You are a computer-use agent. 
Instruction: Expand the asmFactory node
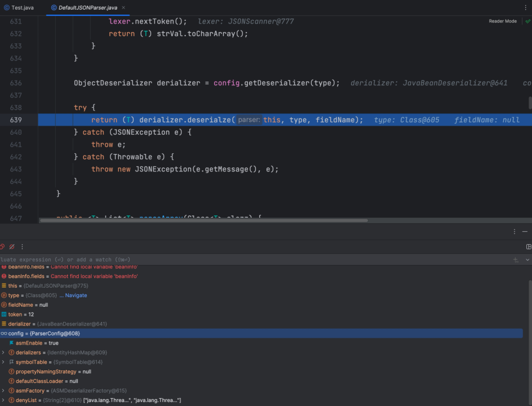click(x=3, y=390)
